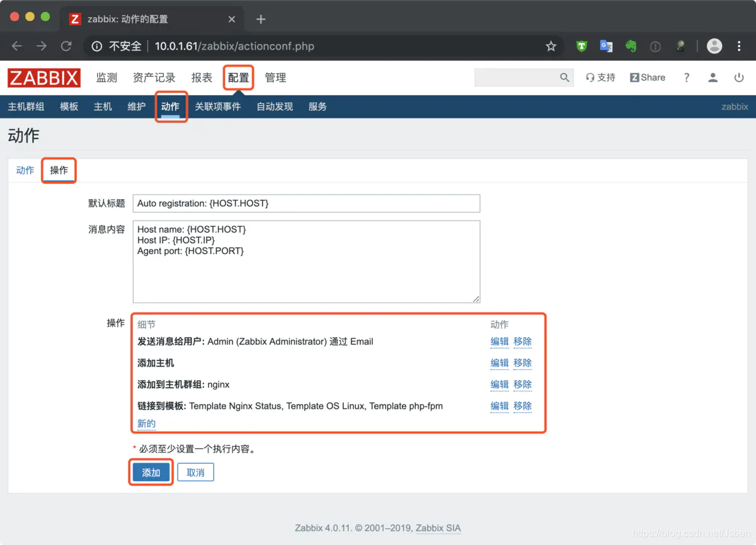756x545 pixels.
Task: Click the Google Translate extension icon
Action: pyautogui.click(x=606, y=46)
